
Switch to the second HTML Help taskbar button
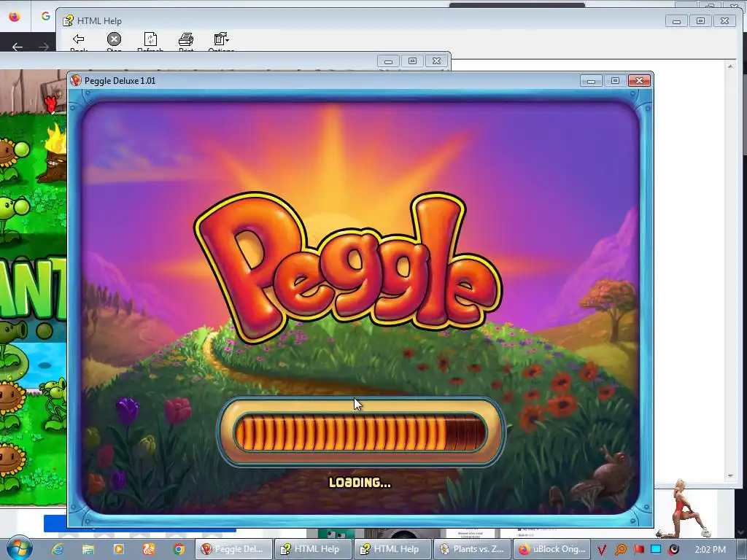click(x=392, y=549)
